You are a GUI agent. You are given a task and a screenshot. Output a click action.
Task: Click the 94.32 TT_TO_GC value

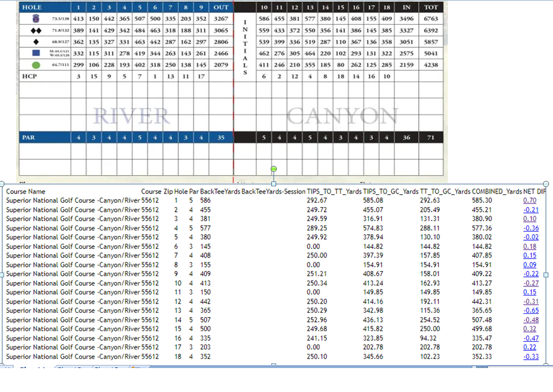[428, 338]
